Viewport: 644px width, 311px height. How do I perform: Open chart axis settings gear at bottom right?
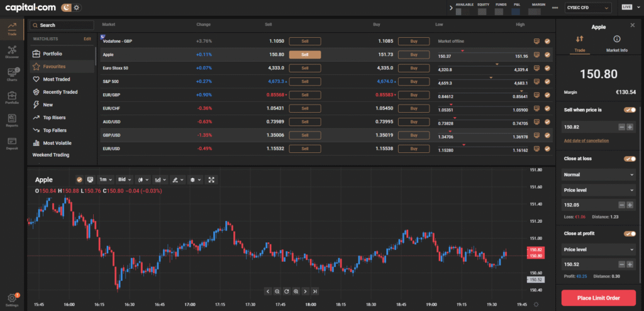tap(536, 305)
